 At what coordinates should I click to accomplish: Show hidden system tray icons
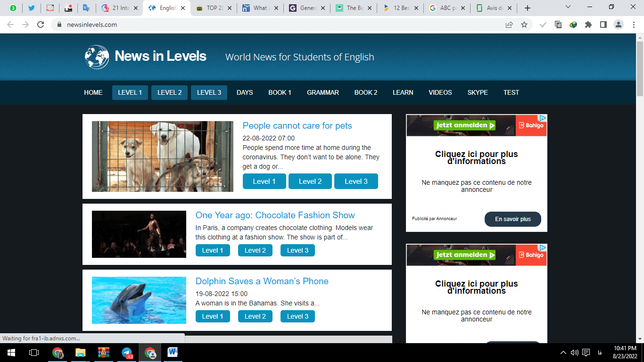click(563, 353)
